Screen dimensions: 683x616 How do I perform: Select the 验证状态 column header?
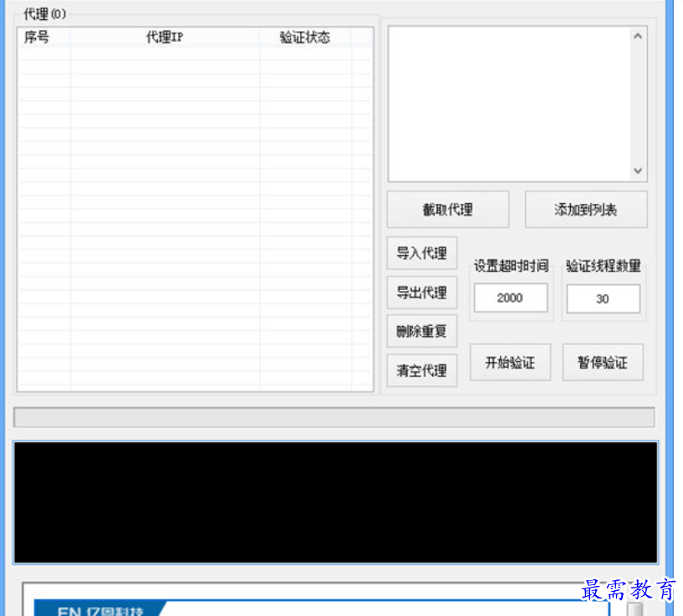tap(303, 37)
